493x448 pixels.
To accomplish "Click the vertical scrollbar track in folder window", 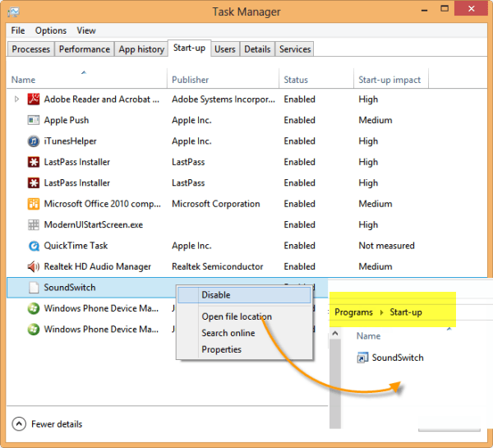I will coord(335,384).
